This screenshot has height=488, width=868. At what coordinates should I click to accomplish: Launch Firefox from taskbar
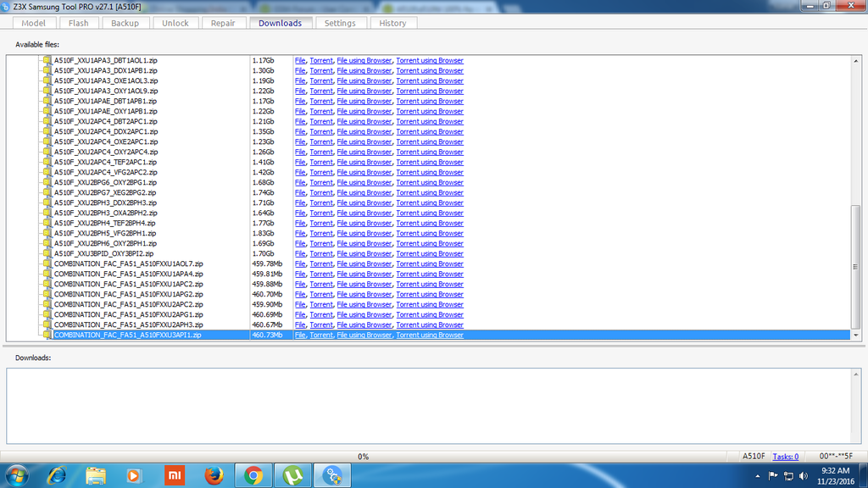click(214, 475)
